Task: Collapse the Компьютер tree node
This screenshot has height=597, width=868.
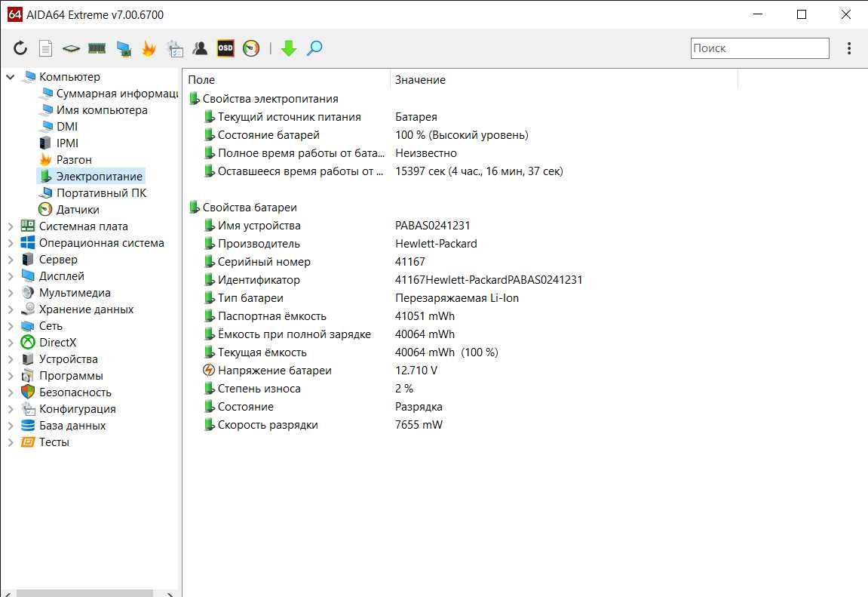Action: coord(10,77)
